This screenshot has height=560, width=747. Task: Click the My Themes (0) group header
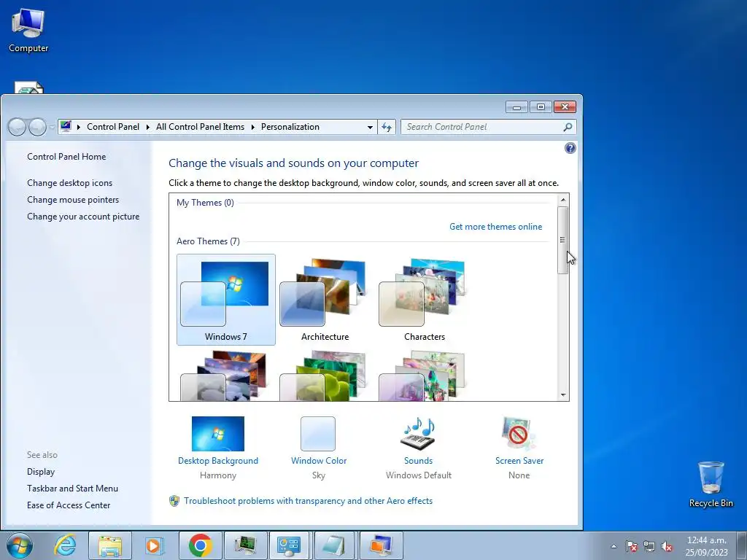205,203
